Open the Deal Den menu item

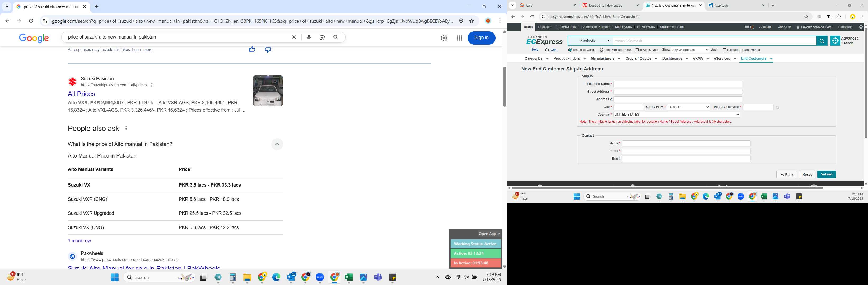point(544,27)
